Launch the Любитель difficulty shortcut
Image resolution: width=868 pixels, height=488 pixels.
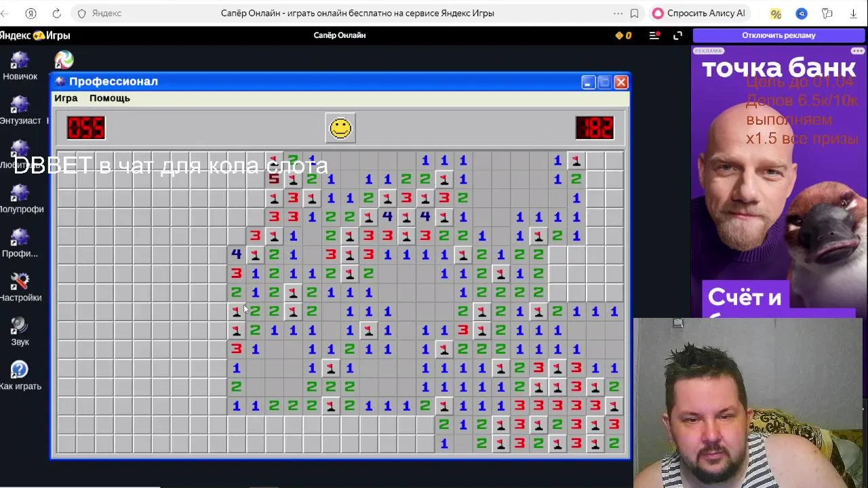pyautogui.click(x=20, y=155)
